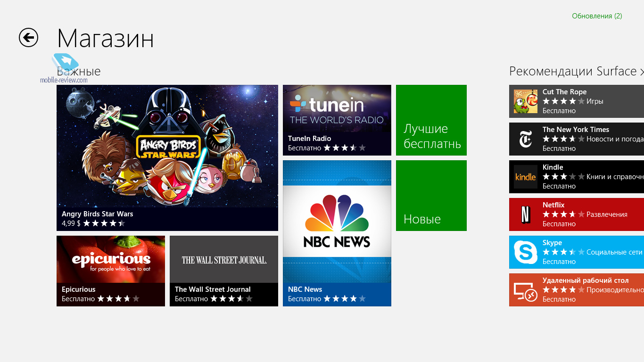Open the Remote Desktop app icon
Viewport: 644px width, 362px height.
click(526, 290)
